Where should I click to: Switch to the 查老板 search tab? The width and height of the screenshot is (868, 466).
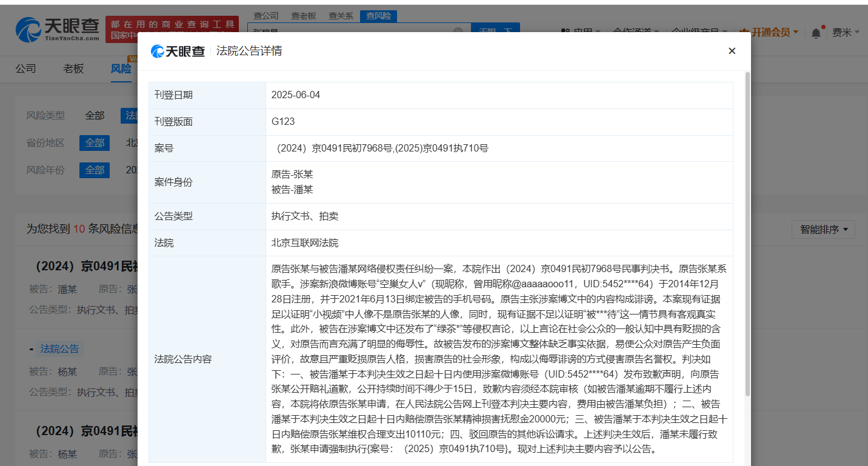click(x=304, y=16)
